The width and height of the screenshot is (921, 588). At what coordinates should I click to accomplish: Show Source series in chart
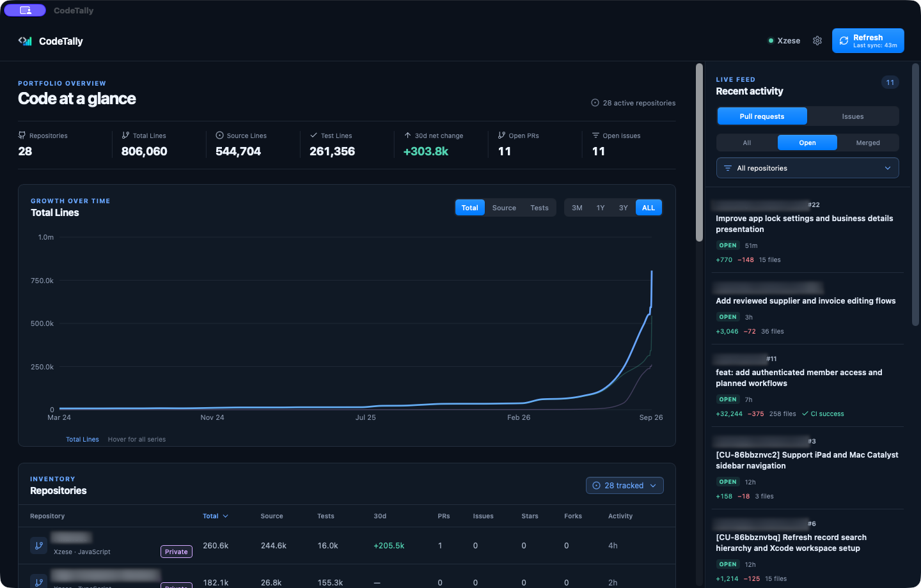pyautogui.click(x=504, y=208)
